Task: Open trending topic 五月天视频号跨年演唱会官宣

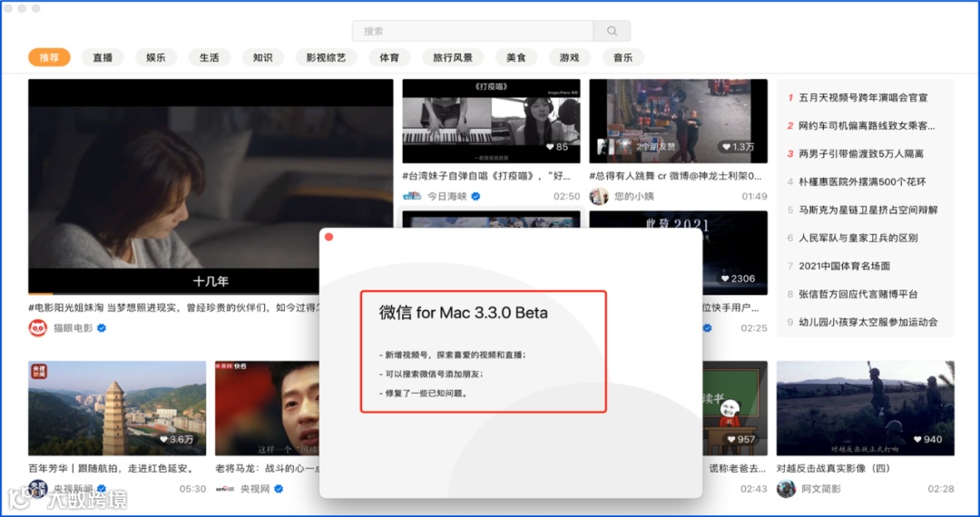Action: pos(863,97)
